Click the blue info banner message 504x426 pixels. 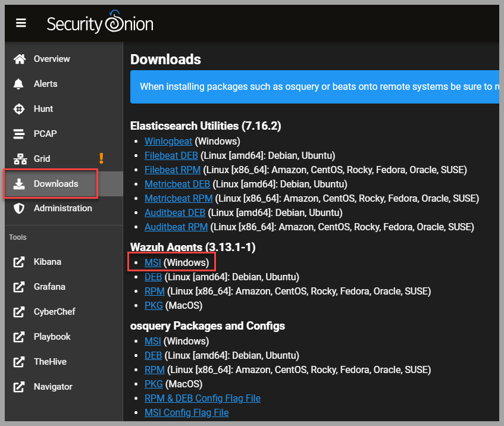[x=315, y=87]
